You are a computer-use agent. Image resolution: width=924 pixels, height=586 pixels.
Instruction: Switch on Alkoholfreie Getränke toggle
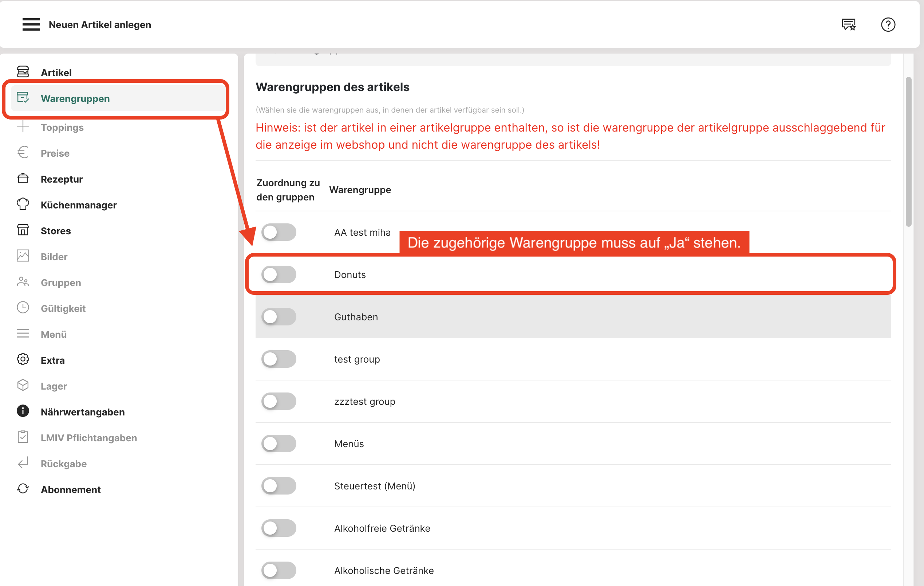tap(279, 528)
